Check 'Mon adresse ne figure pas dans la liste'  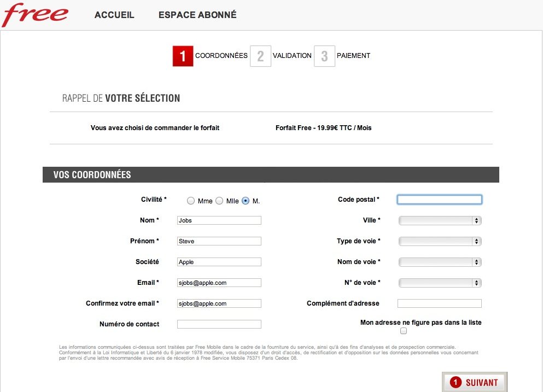403,330
